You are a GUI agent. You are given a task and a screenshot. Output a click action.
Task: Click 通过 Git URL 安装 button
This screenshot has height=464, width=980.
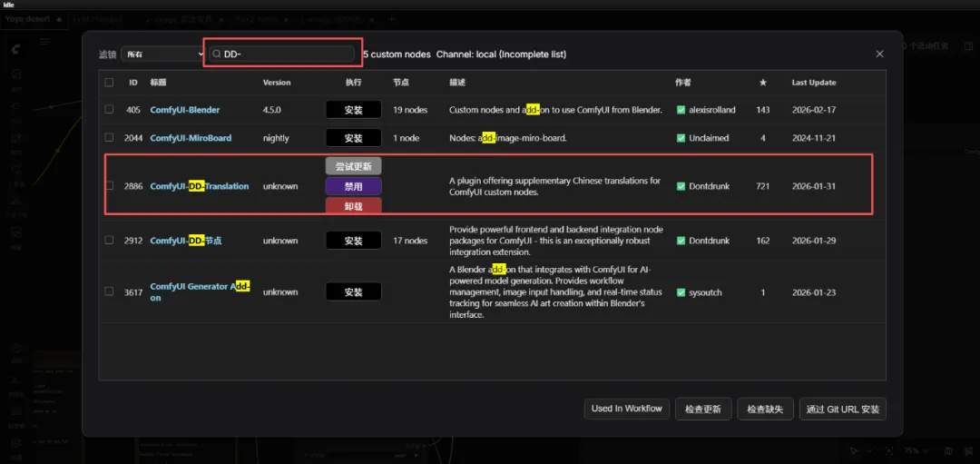click(842, 409)
